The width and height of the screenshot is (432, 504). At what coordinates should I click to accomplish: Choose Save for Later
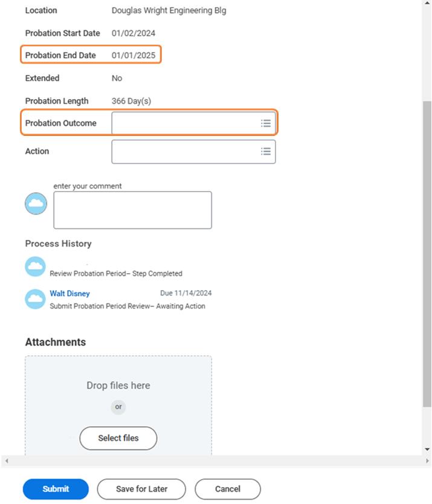pyautogui.click(x=141, y=489)
